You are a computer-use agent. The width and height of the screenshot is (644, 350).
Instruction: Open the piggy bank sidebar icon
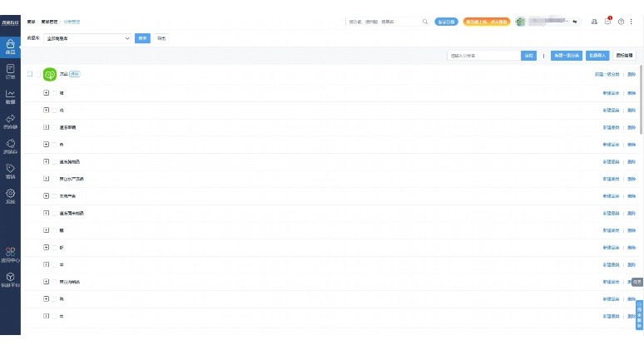[x=10, y=146]
